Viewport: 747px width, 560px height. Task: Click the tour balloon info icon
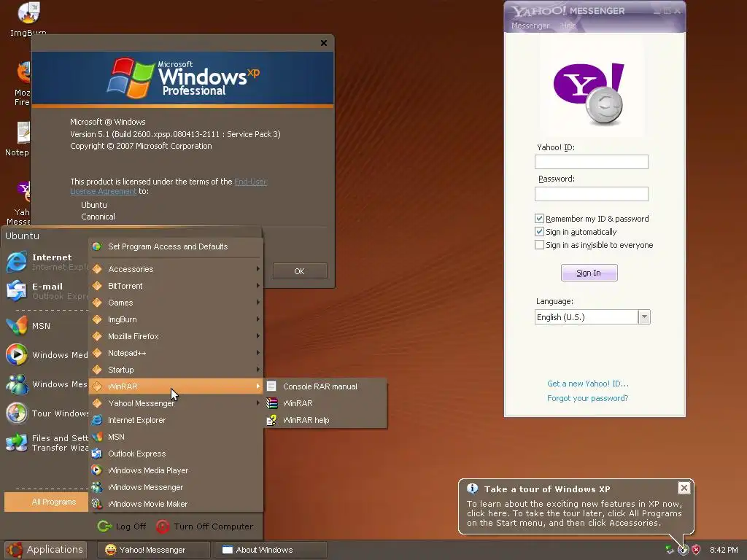point(472,489)
